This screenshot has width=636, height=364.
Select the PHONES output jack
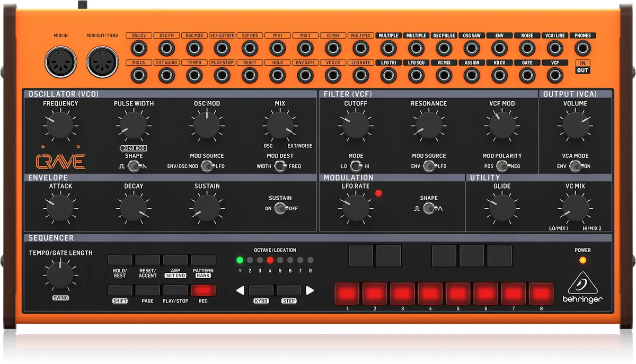tap(582, 49)
